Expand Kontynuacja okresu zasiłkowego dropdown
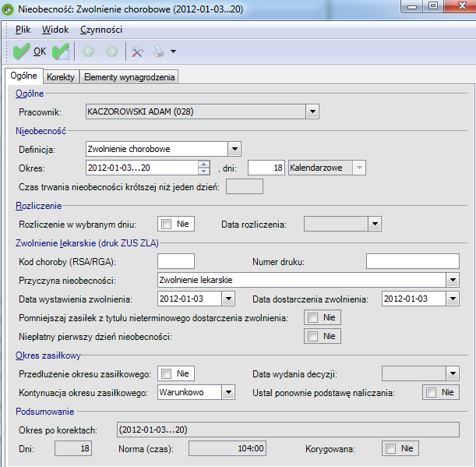Screen dimensions: 476x467 [x=228, y=392]
